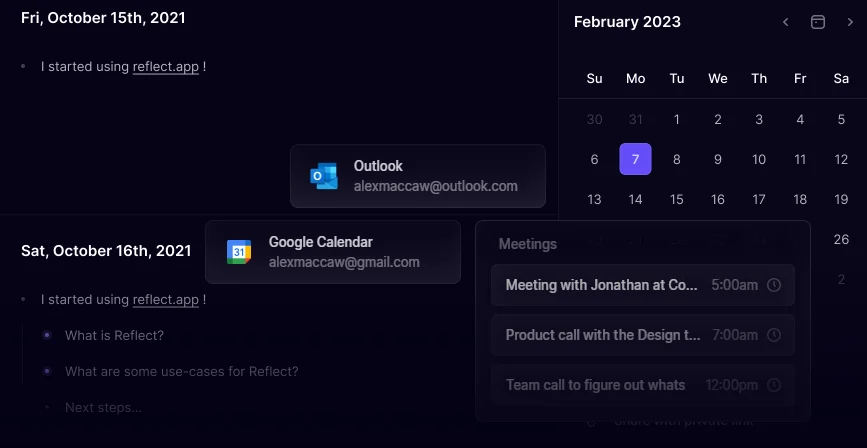867x448 pixels.
Task: Open Team call to figure out entry
Action: (x=595, y=385)
